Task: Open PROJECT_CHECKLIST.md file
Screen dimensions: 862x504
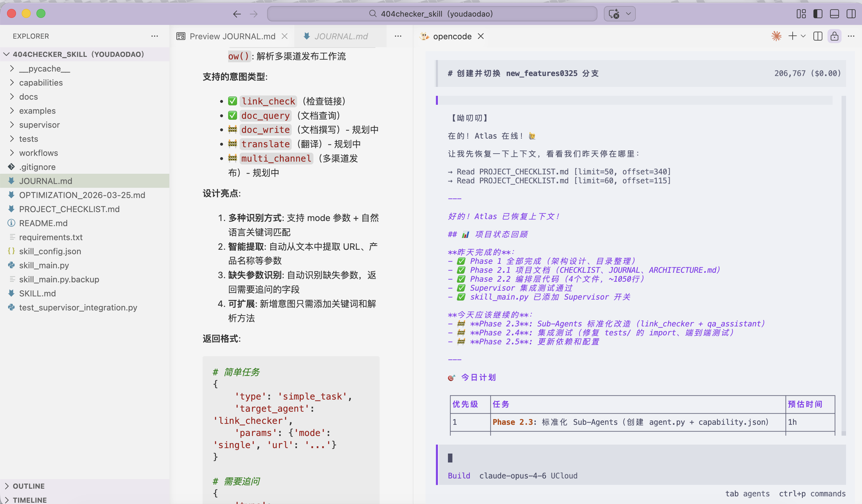Action: tap(84, 209)
